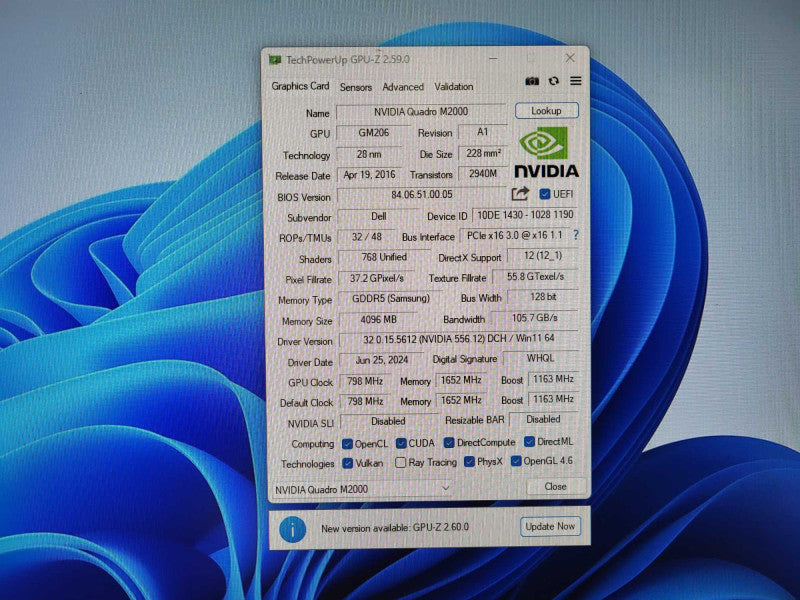Click the Bus Interface value PCIe x16 3.0
The image size is (800, 600).
(x=514, y=235)
